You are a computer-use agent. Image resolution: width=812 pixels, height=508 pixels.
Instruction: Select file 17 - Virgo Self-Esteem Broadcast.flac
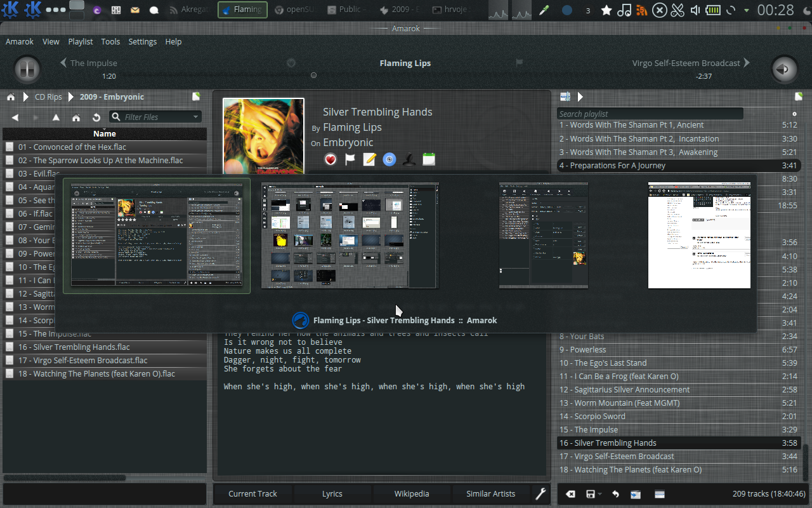pos(105,361)
